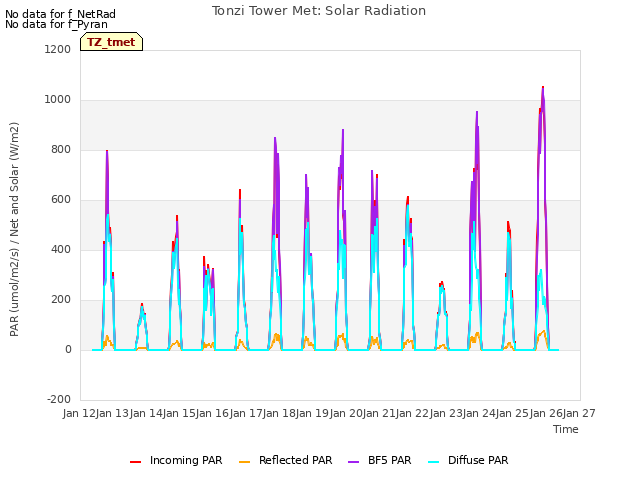The height and width of the screenshot is (480, 640).
Task: Click the Jan 21 x-axis tick label
Action: coord(379,413)
